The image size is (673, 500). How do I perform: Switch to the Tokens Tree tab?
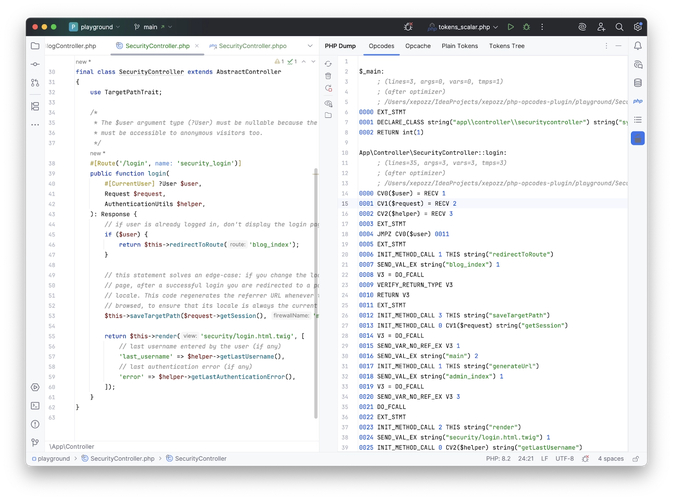tap(506, 46)
